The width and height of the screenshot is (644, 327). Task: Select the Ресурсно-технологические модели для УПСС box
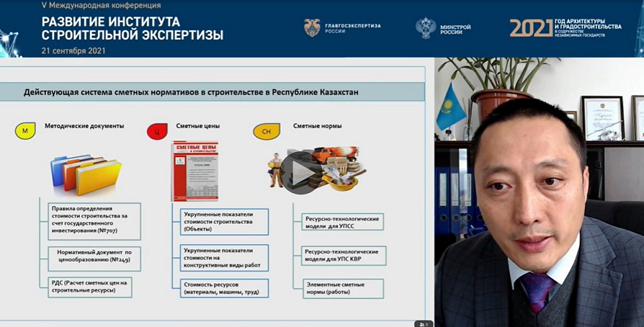(343, 222)
